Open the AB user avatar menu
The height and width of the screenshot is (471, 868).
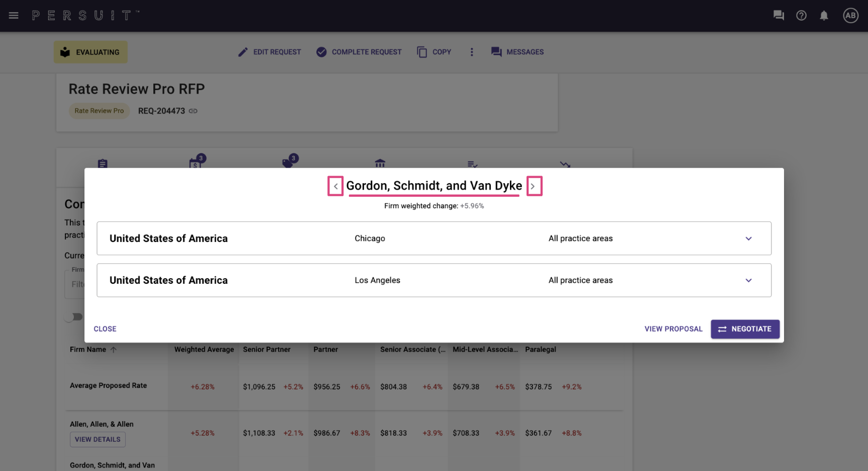(x=850, y=16)
